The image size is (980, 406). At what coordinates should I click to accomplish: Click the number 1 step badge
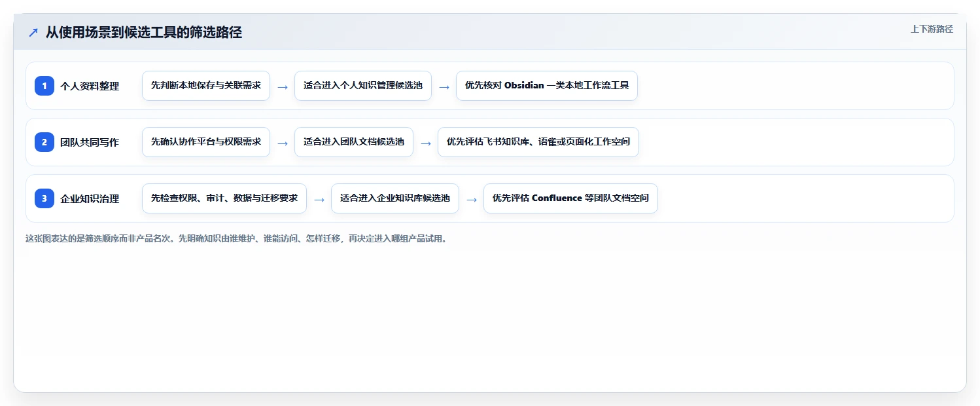[x=44, y=86]
